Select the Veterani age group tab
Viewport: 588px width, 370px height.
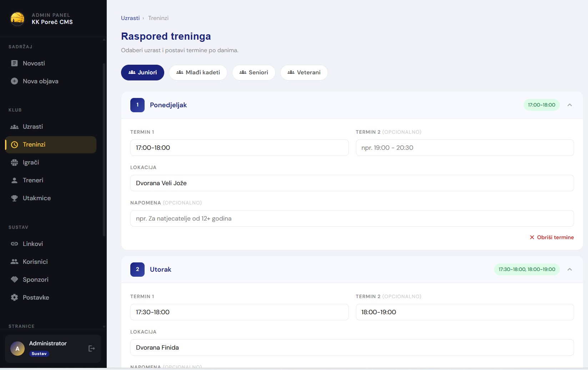[304, 73]
